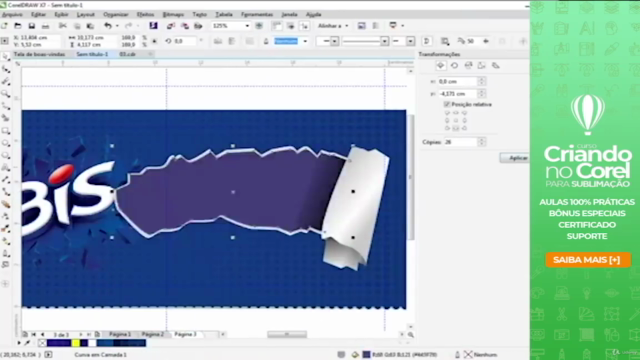Click the no-fill swatch in document palette
The width and height of the screenshot is (640, 360).
point(42,343)
